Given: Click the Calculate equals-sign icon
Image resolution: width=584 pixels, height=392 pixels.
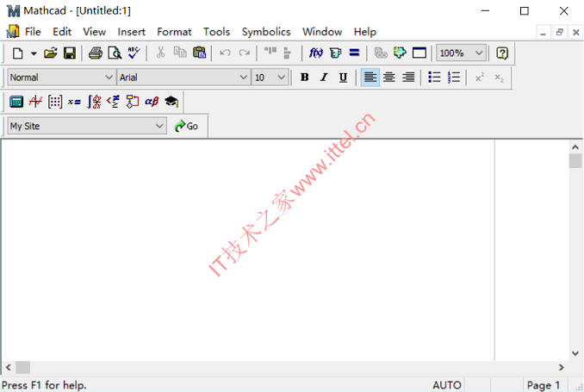Looking at the screenshot, I should 354,53.
